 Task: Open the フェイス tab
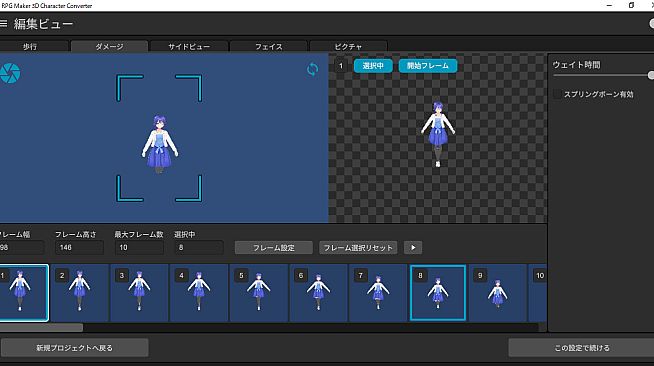pos(269,46)
